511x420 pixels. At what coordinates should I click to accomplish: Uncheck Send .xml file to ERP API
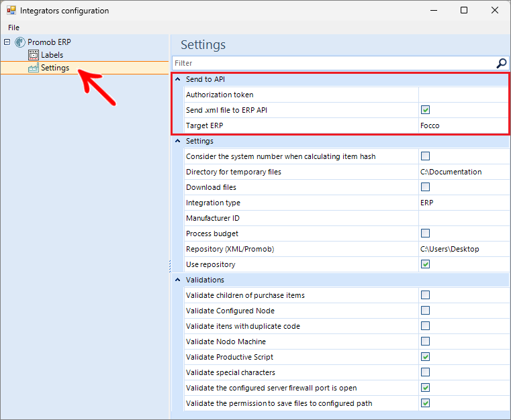[x=425, y=110]
